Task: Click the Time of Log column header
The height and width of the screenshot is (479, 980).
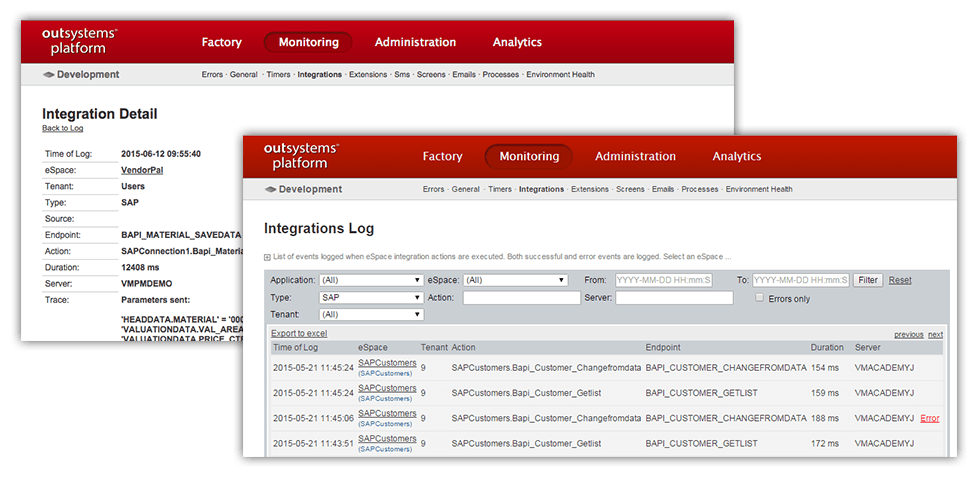Action: click(296, 347)
